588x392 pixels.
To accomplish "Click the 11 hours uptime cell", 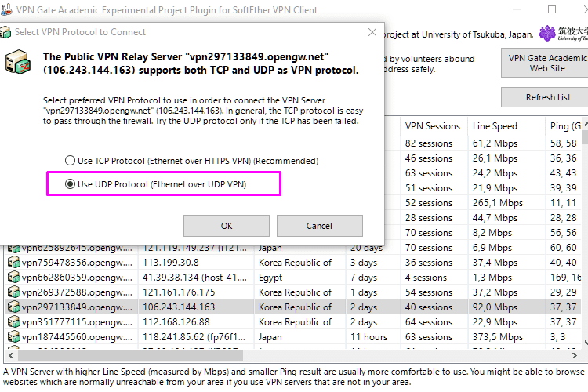I will tap(368, 337).
